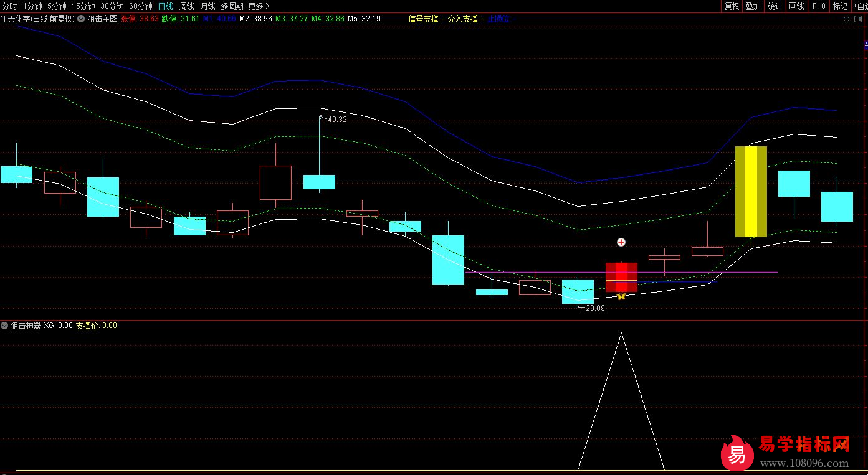Expand the 更多 periods menu
868x475 pixels.
point(259,6)
